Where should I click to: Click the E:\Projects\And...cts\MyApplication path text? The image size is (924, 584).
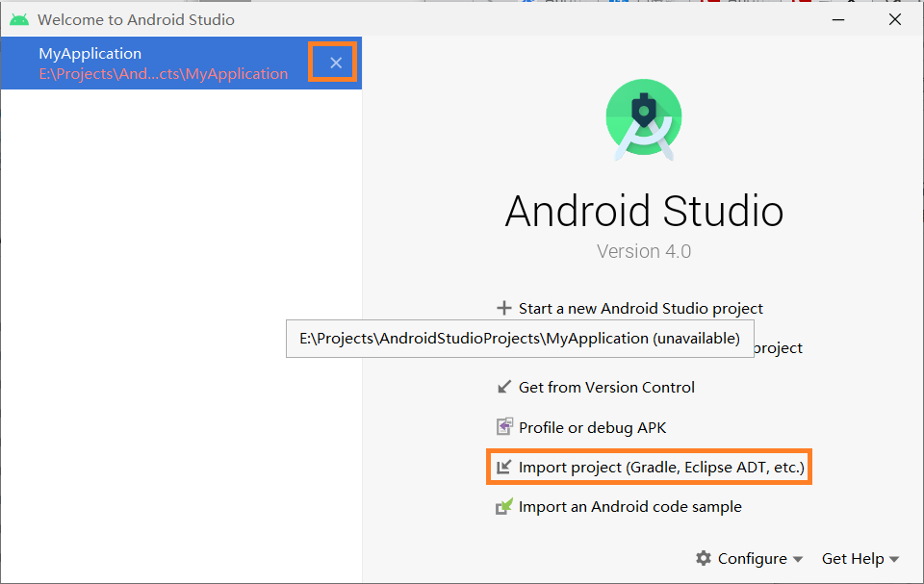coord(164,74)
